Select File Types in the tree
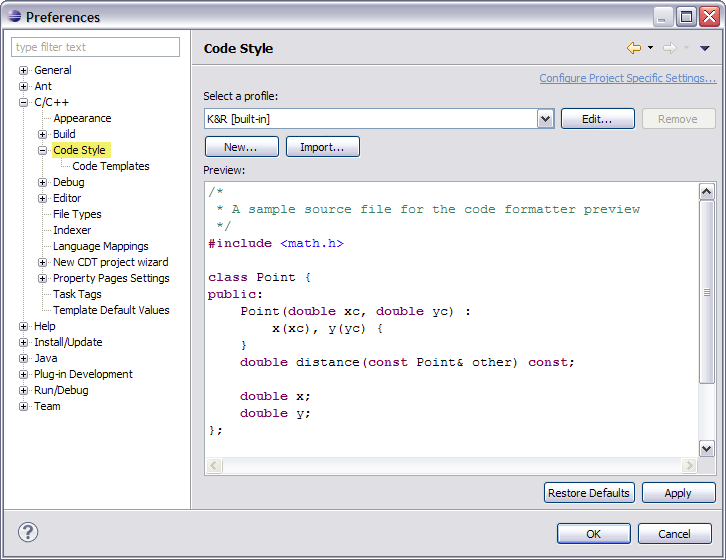 click(77, 214)
